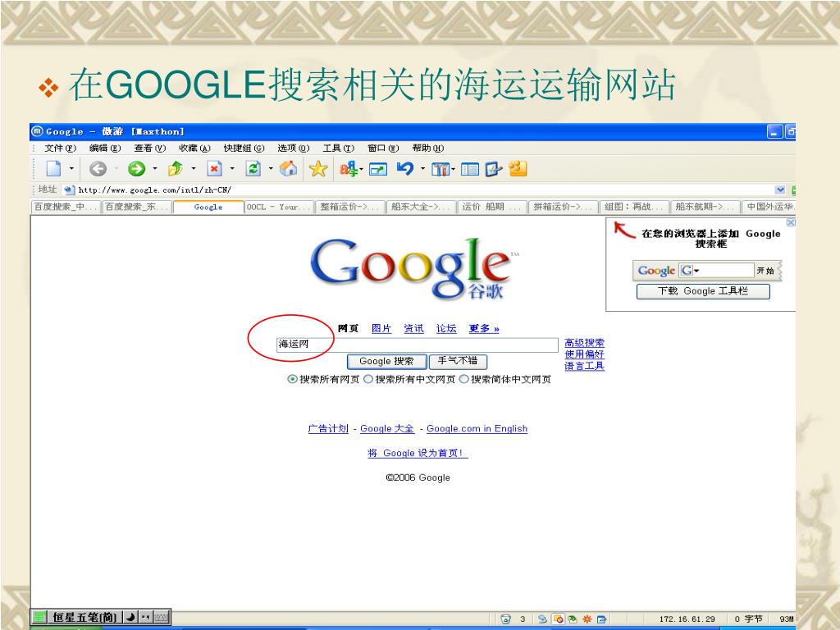Switch to the 拼箱运价 tab
The width and height of the screenshot is (840, 630).
pyautogui.click(x=563, y=207)
